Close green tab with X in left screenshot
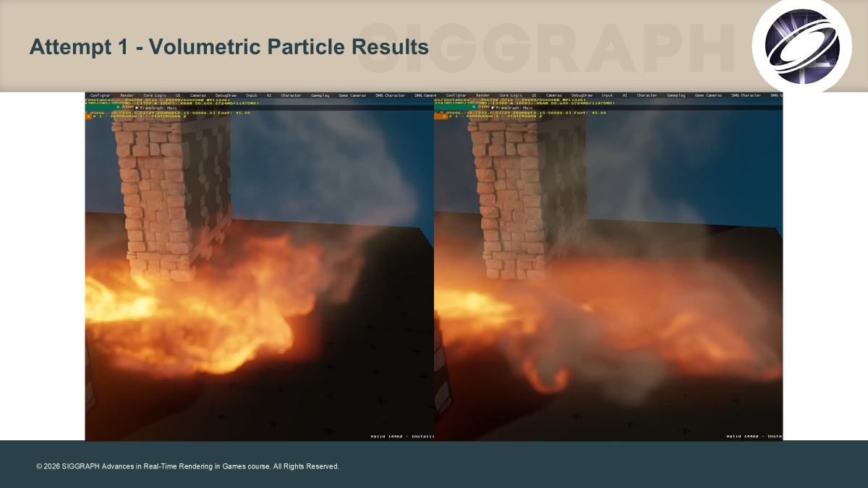This screenshot has height=488, width=868. tap(118, 107)
